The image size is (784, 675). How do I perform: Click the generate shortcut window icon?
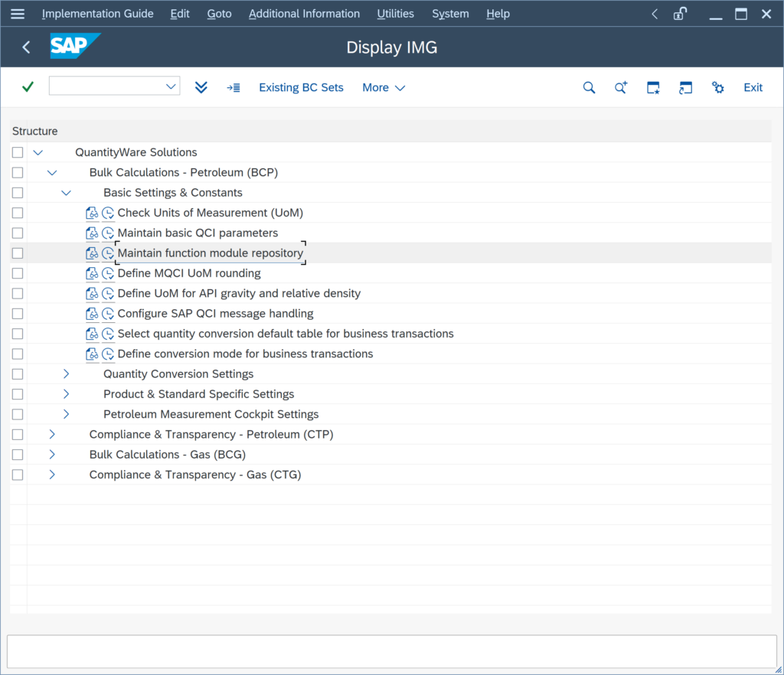click(685, 88)
